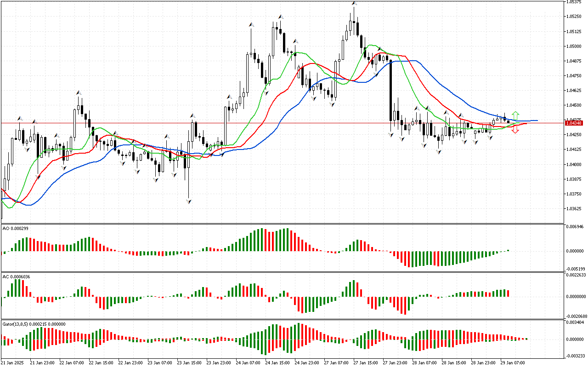This screenshot has height=368, width=588.
Task: Click the 1.05250 price level
Action: (x=574, y=17)
